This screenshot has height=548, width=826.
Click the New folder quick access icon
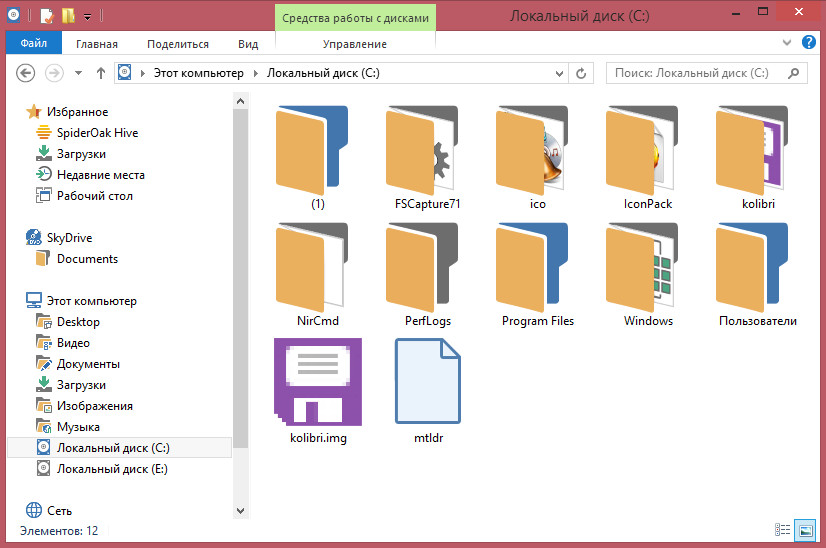click(68, 16)
